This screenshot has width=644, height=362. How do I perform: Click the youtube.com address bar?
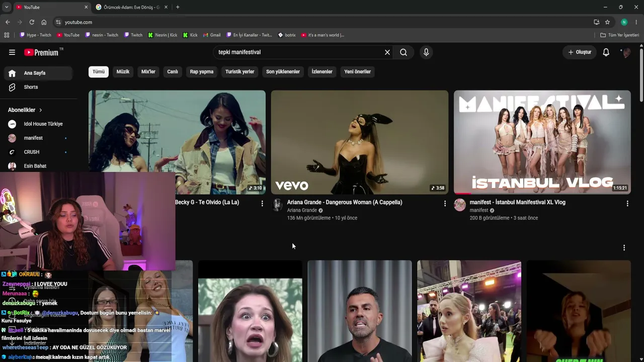(322, 22)
